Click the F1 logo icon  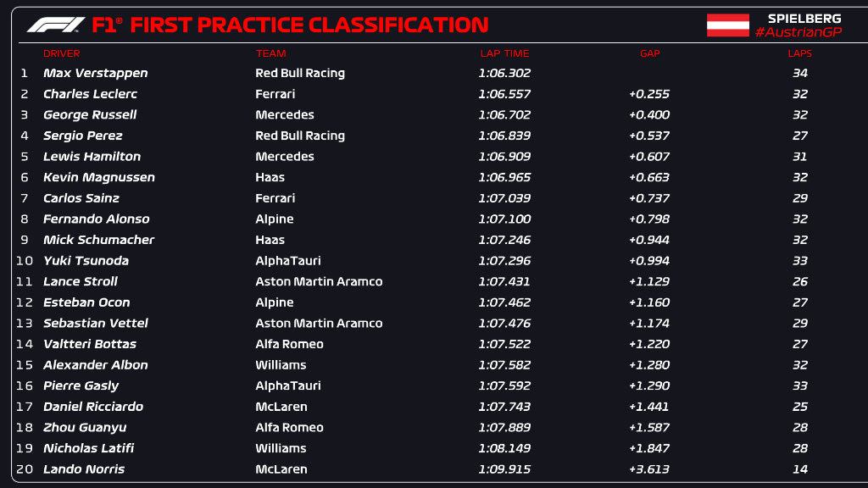56,25
